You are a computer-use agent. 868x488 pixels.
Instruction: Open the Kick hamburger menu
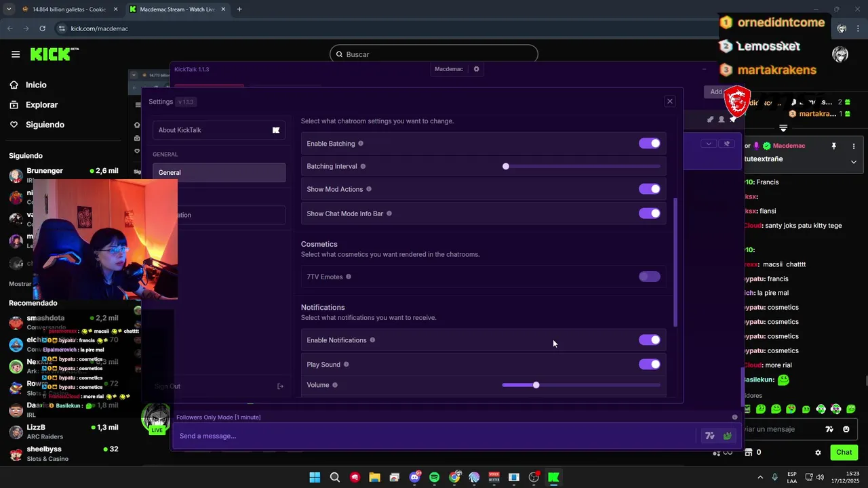click(x=16, y=54)
